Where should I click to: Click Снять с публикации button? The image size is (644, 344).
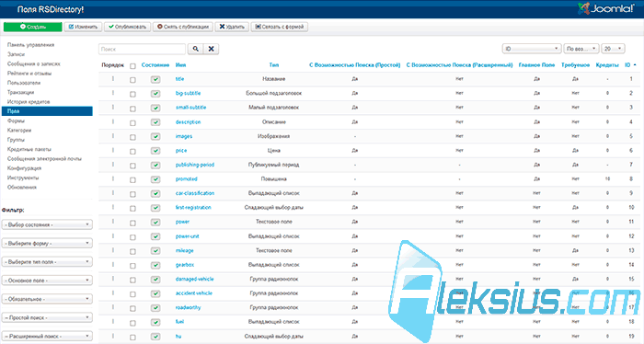[x=183, y=27]
